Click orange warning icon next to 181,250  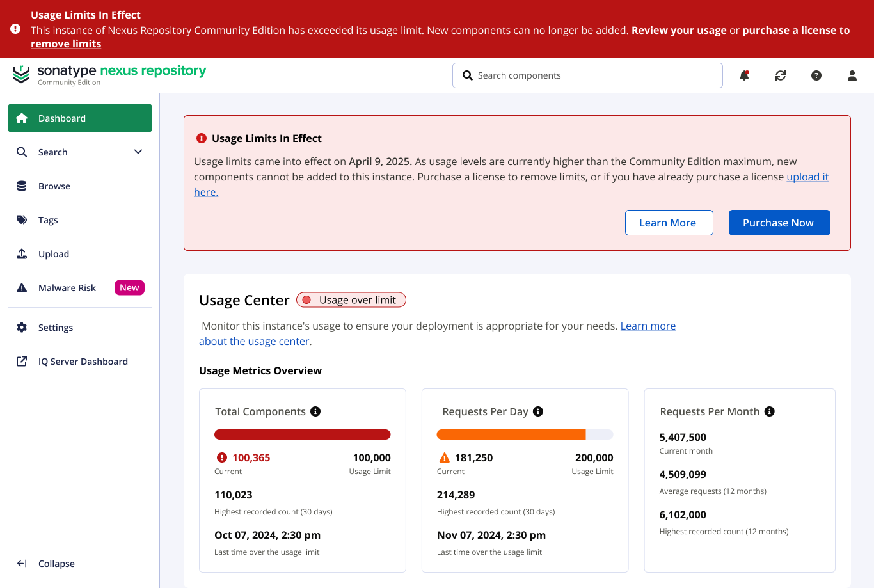click(445, 457)
